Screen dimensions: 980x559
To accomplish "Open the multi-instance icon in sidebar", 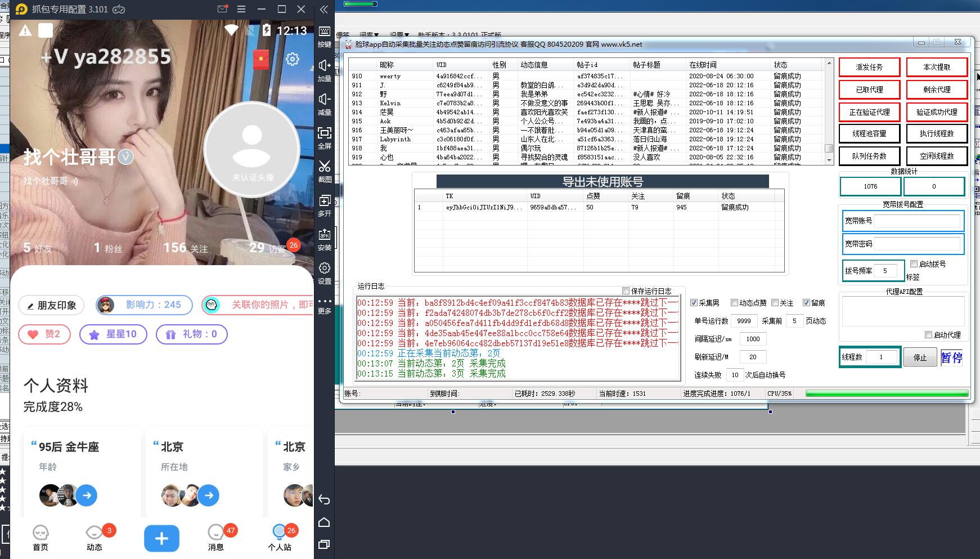I will 325,201.
